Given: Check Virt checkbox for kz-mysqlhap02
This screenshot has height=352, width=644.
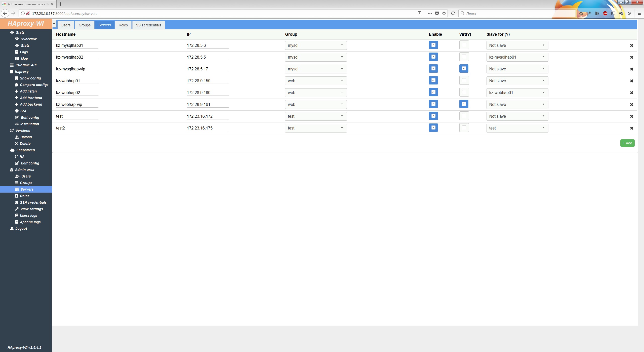Looking at the screenshot, I should (x=464, y=57).
